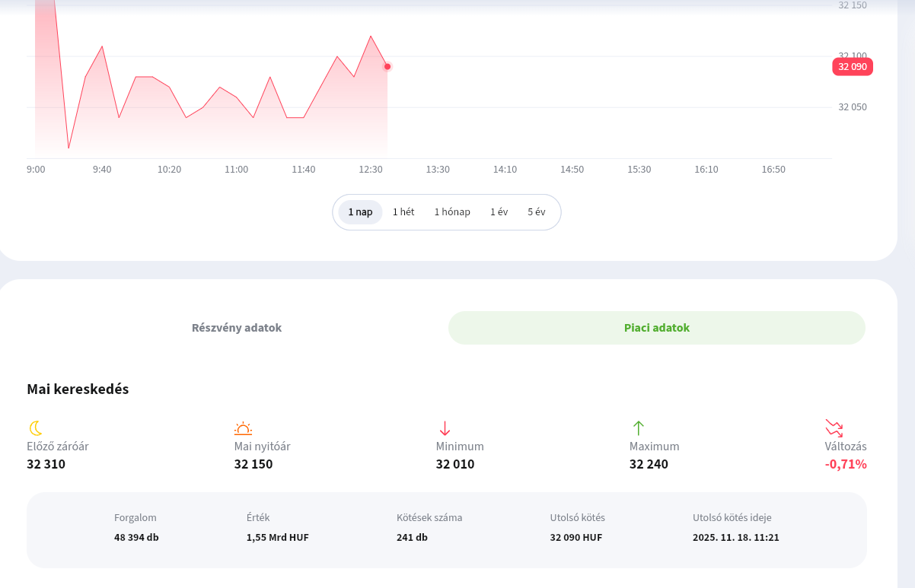Select the 1 nap time range
Screen dimensions: 915x588
pos(361,212)
